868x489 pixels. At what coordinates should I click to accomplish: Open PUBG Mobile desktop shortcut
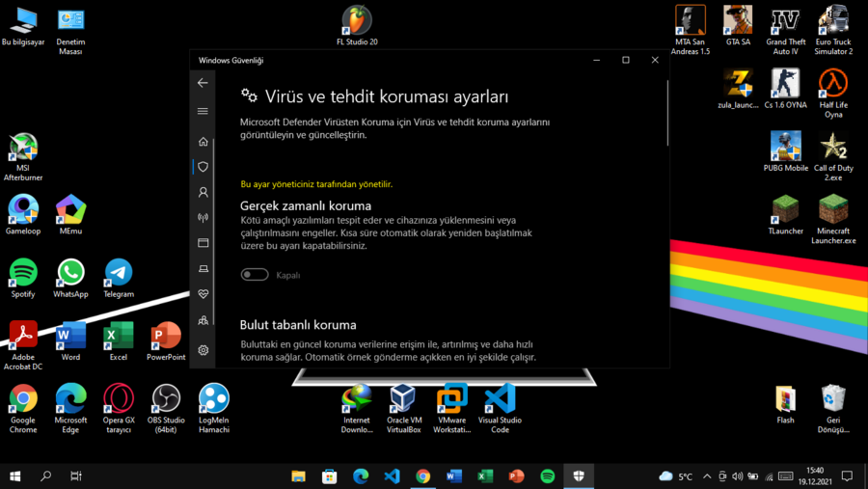click(x=785, y=151)
